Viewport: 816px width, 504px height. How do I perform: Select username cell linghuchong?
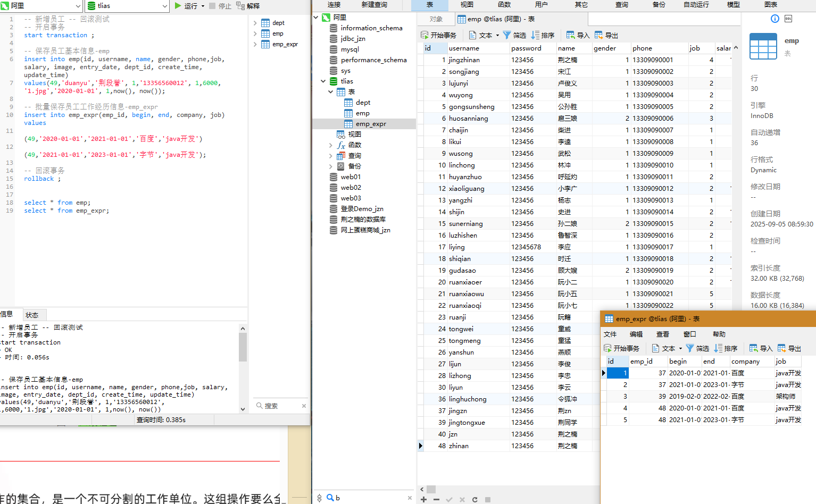[x=478, y=399]
